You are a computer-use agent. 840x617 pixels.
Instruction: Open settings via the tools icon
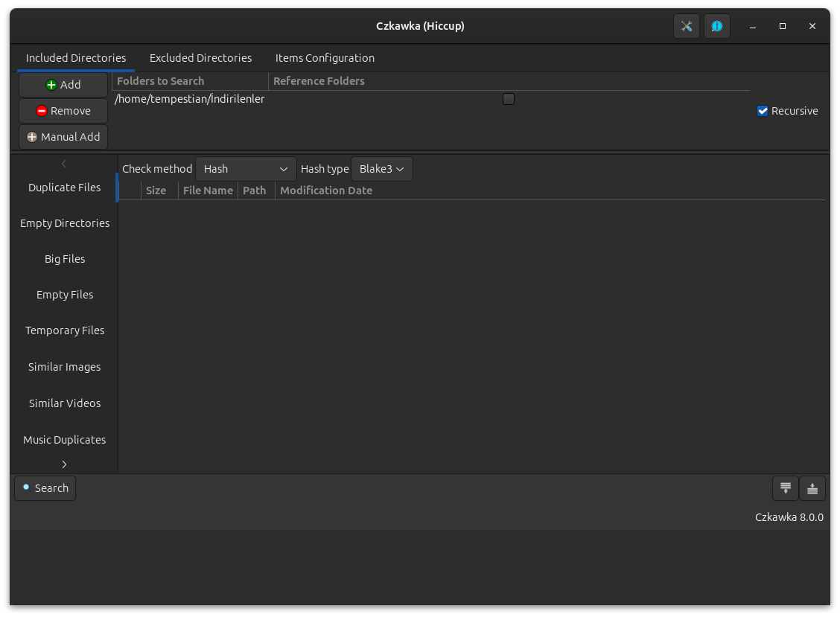(687, 26)
